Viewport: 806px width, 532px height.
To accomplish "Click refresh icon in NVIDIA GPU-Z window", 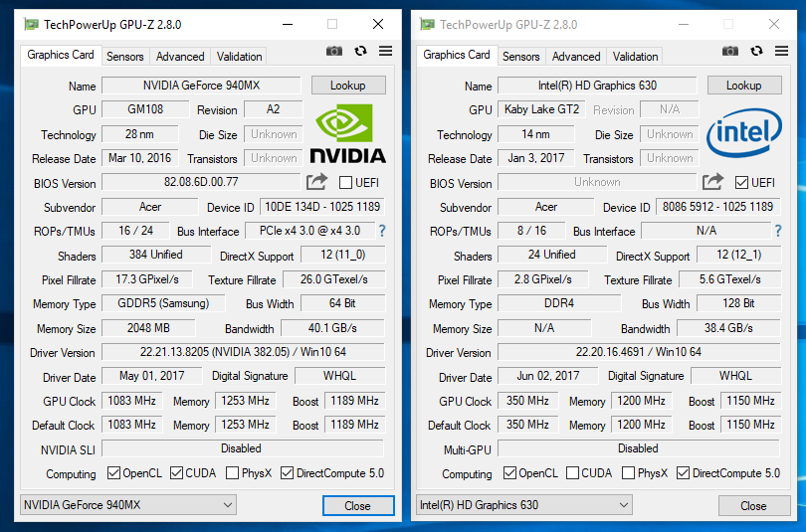I will click(x=361, y=51).
